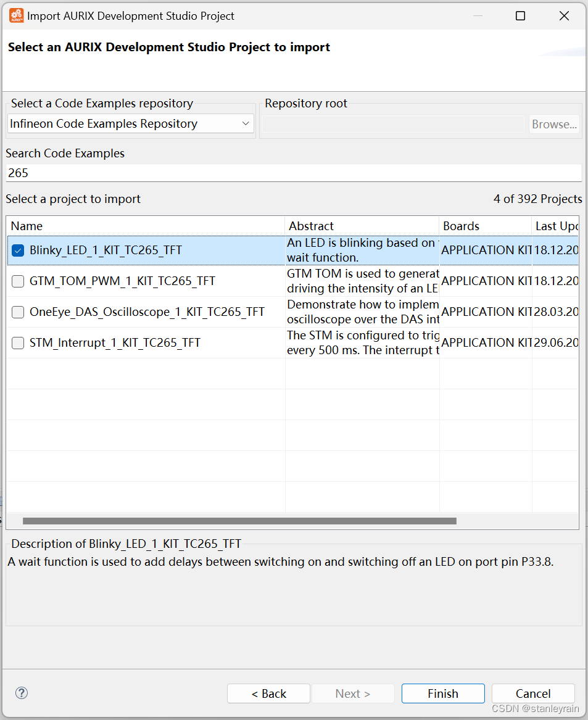Screen dimensions: 588x720
Task: Click the abstract 'The STM is configured to trig' cell
Action: click(x=362, y=342)
